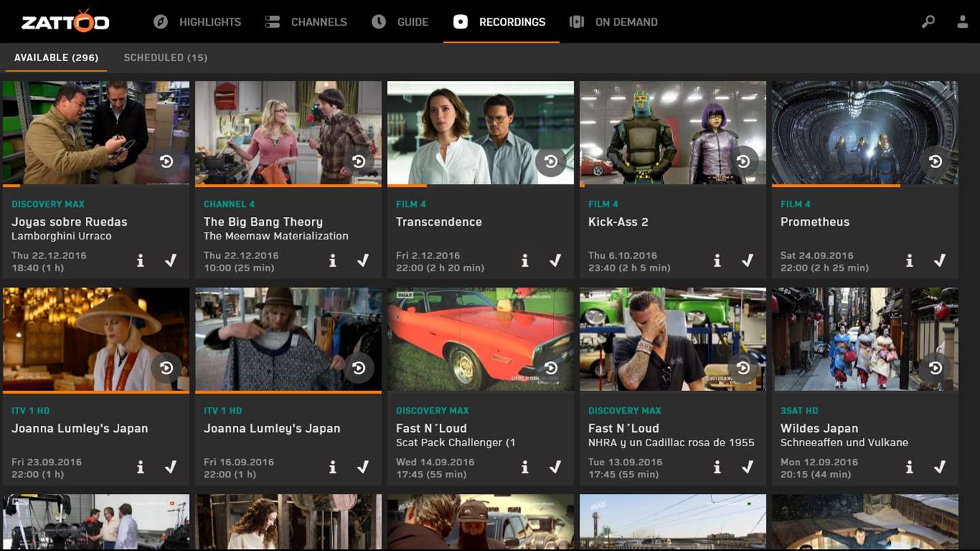Toggle checkmark on Fast N'Loud NHRA episode
The height and width of the screenshot is (551, 980).
point(748,467)
